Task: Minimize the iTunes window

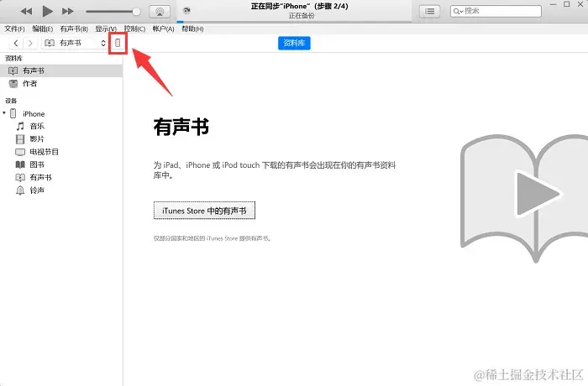Action: pyautogui.click(x=553, y=4)
